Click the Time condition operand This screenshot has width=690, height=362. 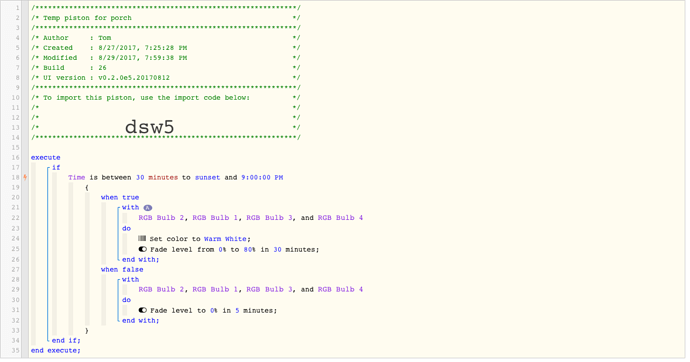pos(77,178)
